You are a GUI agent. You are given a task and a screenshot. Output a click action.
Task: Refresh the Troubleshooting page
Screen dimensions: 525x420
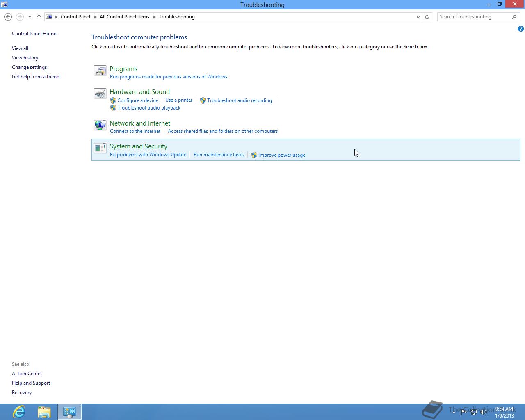427,17
